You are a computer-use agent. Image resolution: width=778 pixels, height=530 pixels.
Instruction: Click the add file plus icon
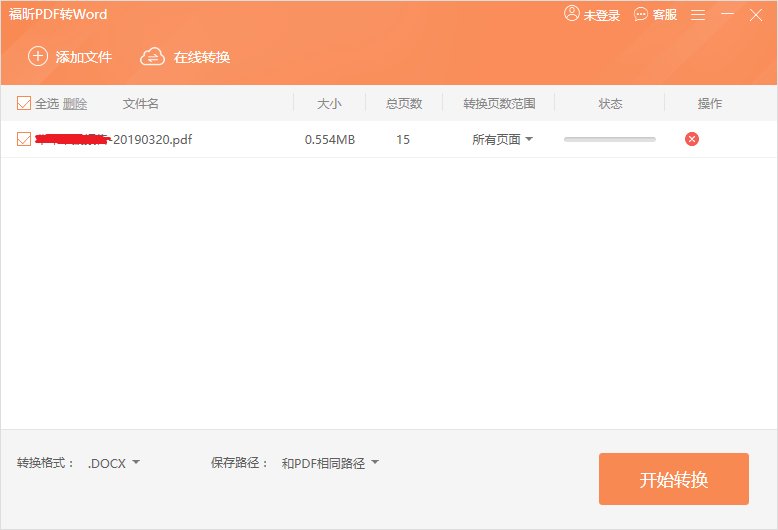pyautogui.click(x=37, y=56)
